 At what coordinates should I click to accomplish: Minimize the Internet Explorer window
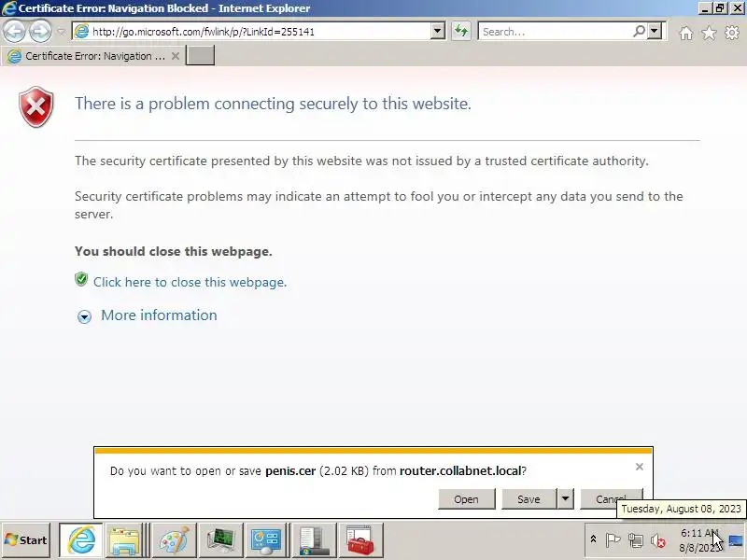706,8
